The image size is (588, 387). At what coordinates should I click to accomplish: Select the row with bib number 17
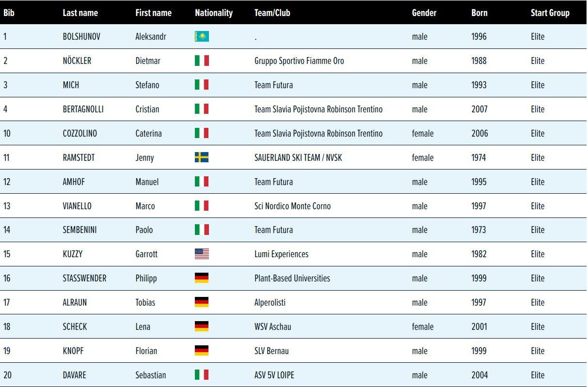point(7,303)
